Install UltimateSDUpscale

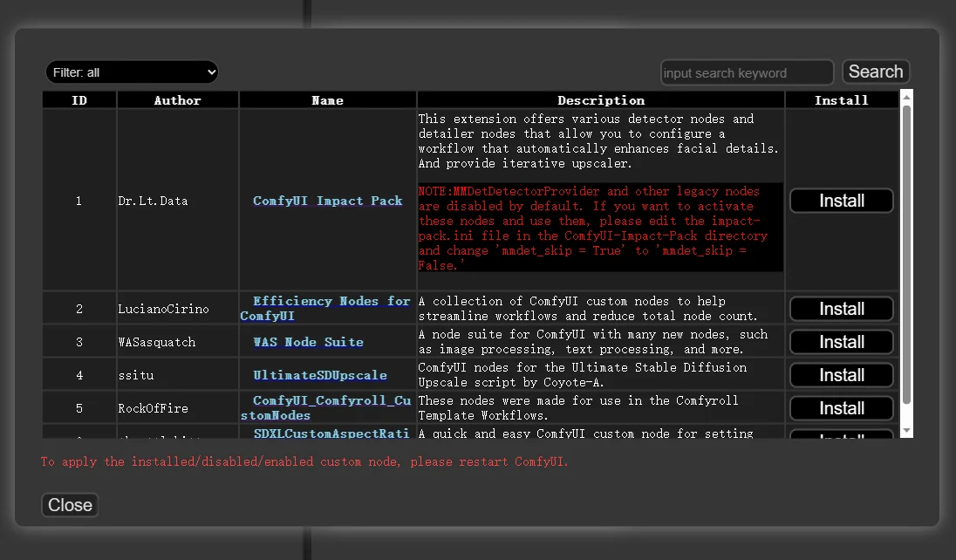[x=842, y=375]
